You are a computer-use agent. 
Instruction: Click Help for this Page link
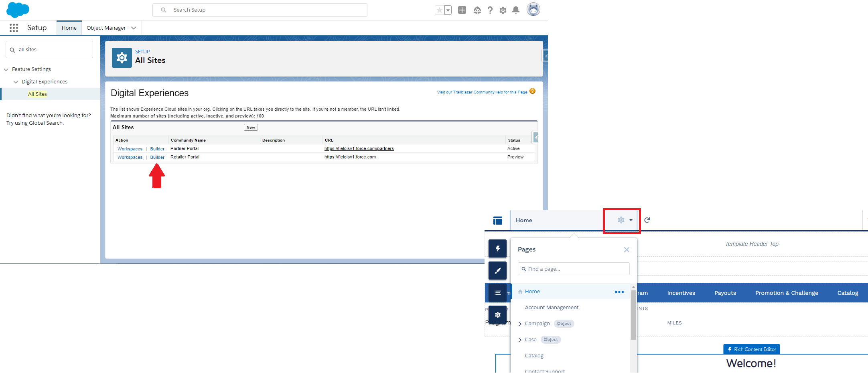(x=511, y=92)
